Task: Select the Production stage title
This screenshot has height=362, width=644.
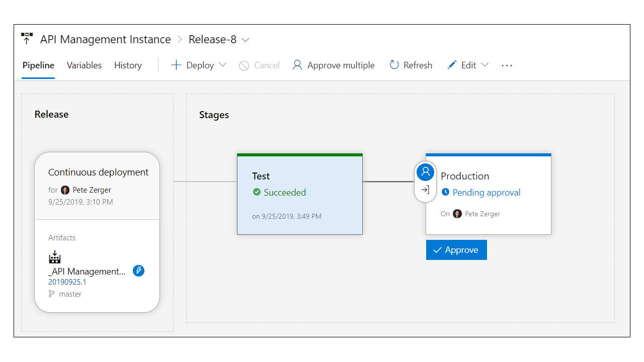Action: [465, 176]
